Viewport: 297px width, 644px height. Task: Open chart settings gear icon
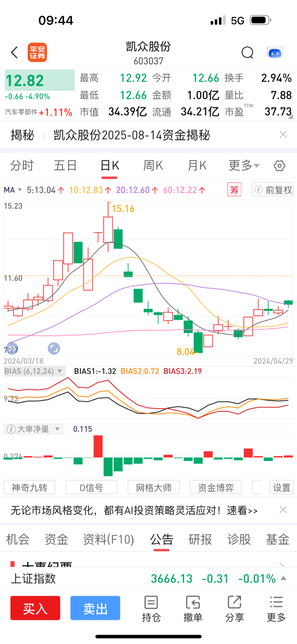(x=280, y=166)
